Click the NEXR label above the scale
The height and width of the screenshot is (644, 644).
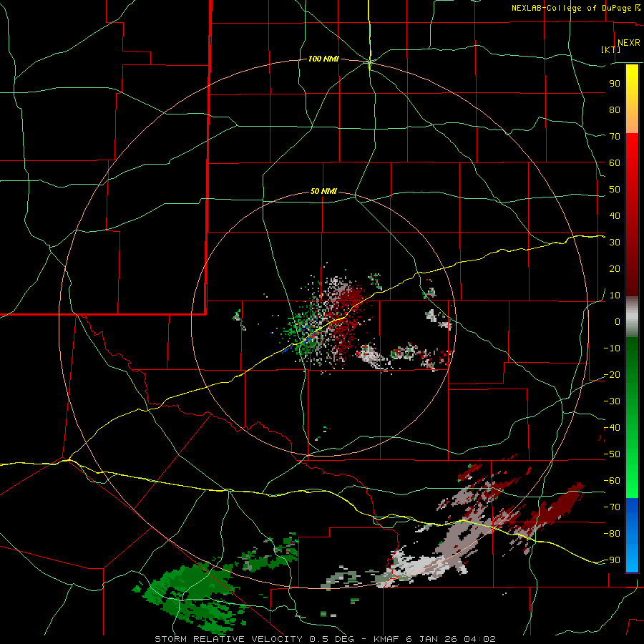pyautogui.click(x=628, y=43)
